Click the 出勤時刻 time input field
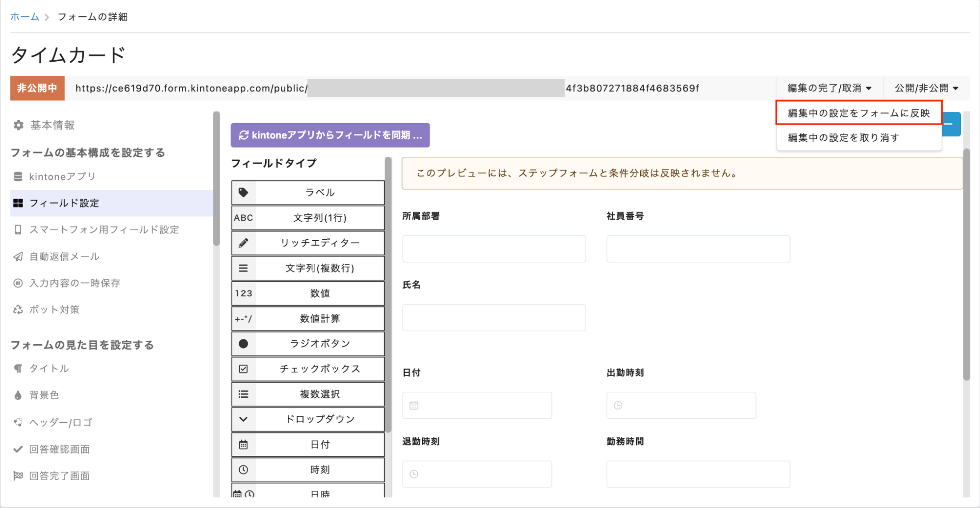Image resolution: width=980 pixels, height=508 pixels. tap(680, 406)
